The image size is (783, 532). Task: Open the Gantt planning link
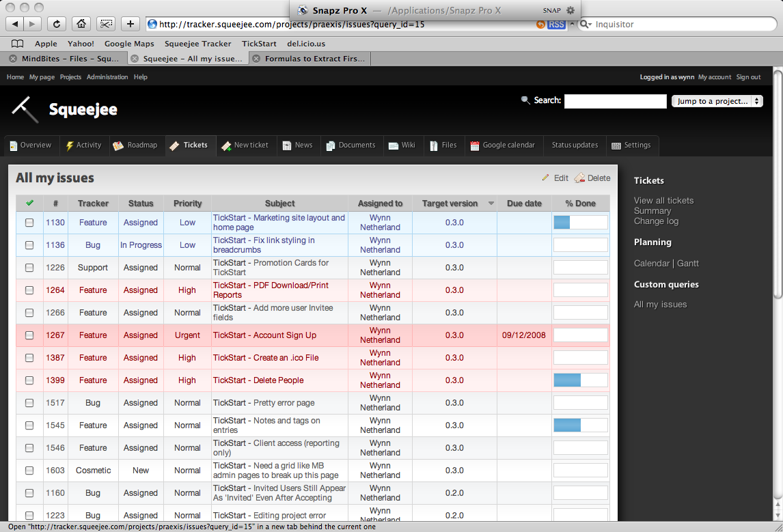click(x=687, y=263)
